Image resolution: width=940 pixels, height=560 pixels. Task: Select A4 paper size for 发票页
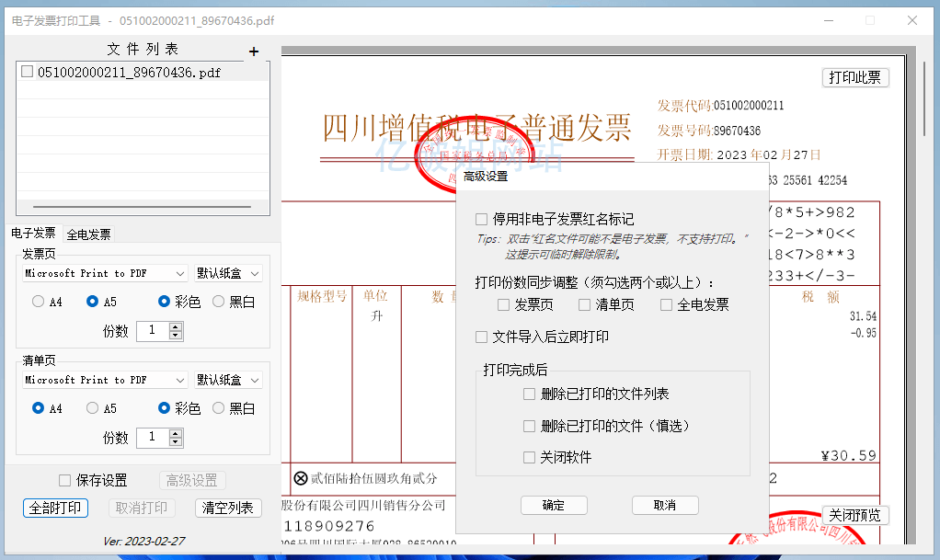38,300
